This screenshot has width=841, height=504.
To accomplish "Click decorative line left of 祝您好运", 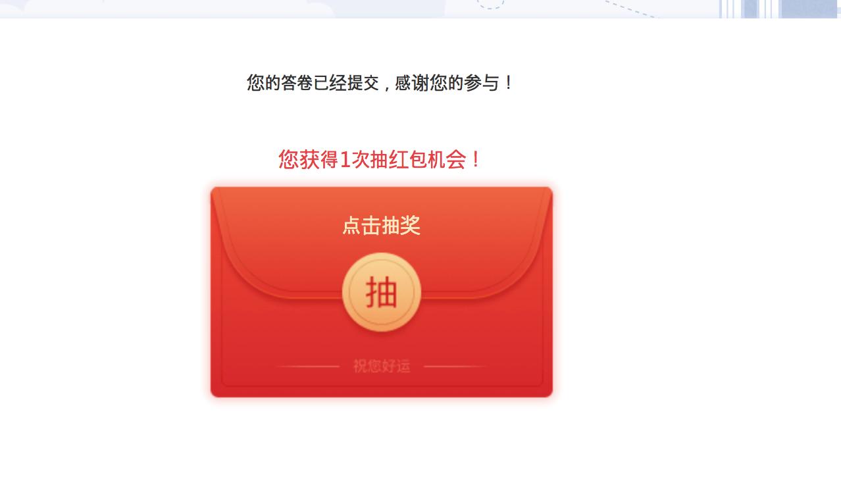I will (307, 366).
